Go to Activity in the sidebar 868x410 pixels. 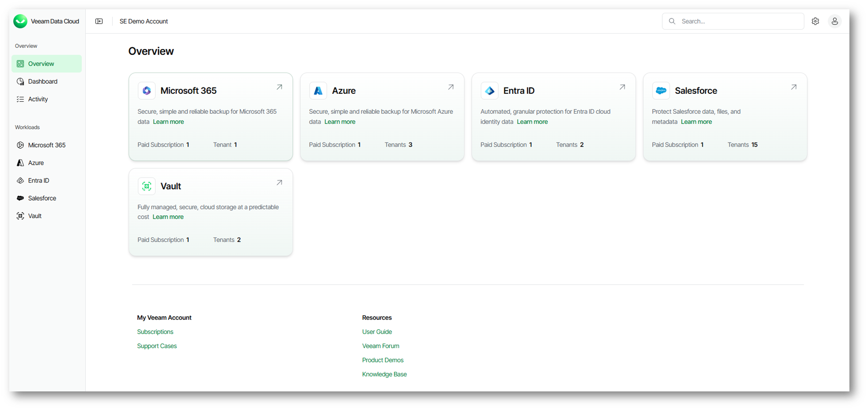38,99
